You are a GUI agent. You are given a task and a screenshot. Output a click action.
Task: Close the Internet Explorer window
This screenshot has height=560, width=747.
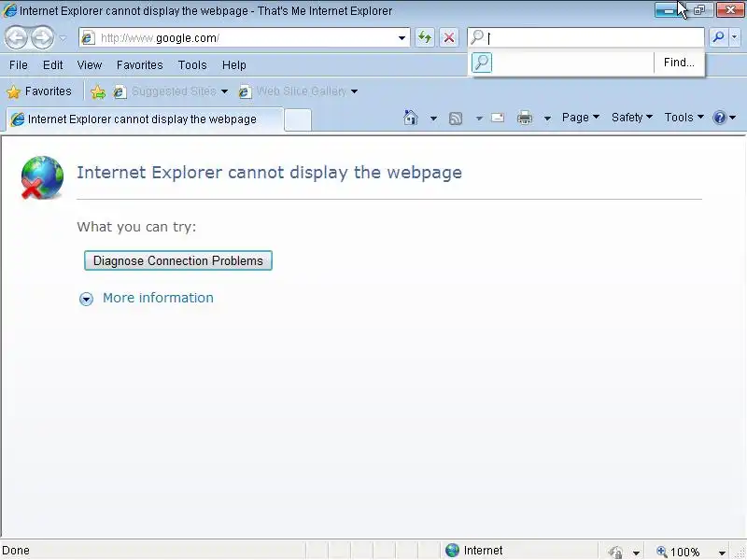pos(730,10)
